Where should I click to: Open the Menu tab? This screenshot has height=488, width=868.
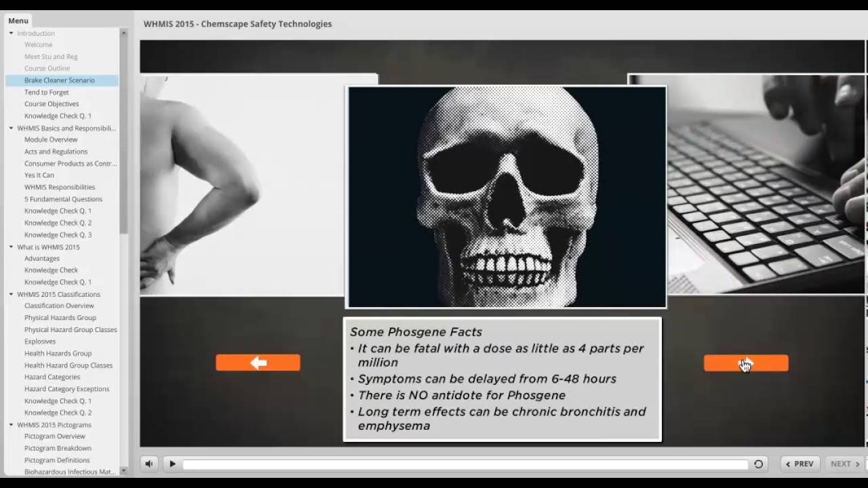click(x=18, y=21)
